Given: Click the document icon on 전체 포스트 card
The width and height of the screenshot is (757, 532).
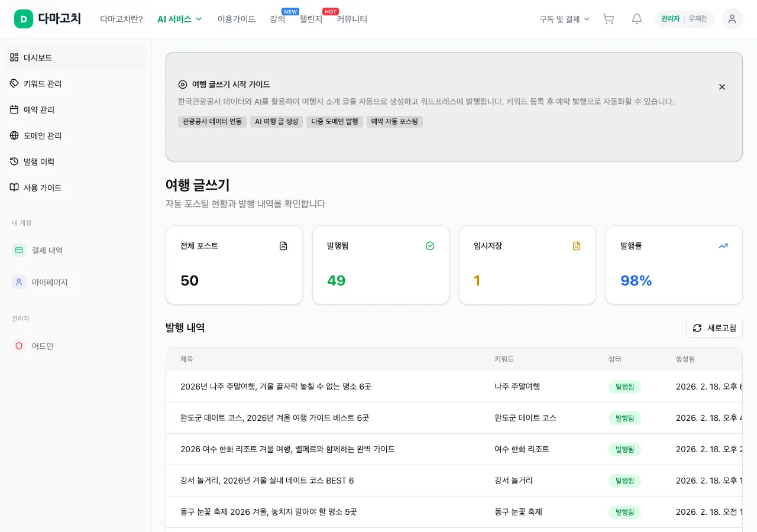Looking at the screenshot, I should pos(283,246).
